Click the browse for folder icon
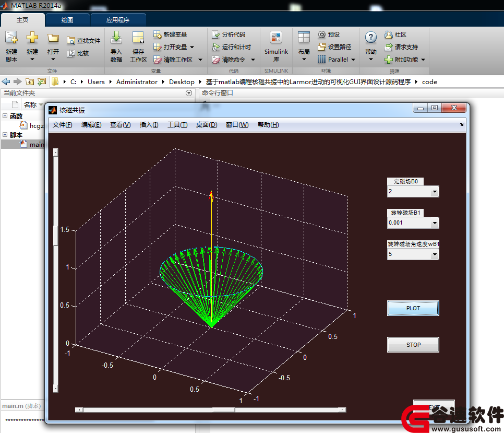The width and height of the screenshot is (504, 433). tap(42, 81)
